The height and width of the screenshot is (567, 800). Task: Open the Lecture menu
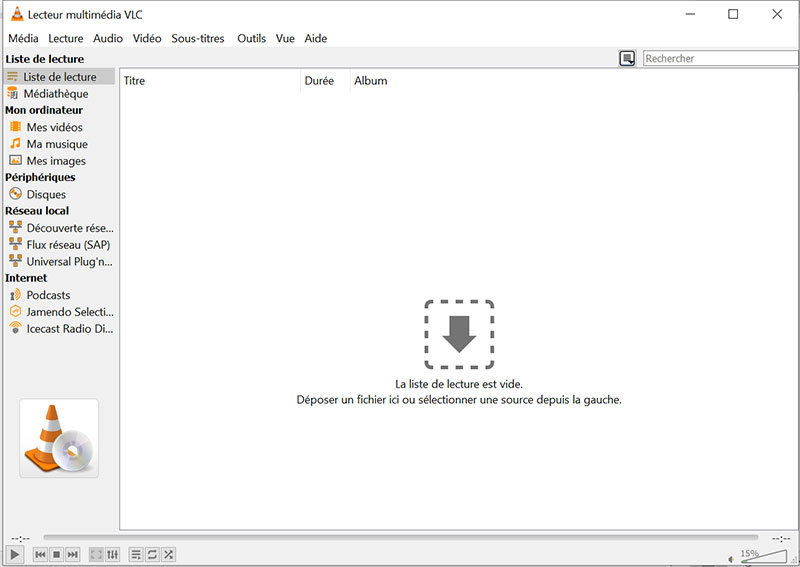[x=66, y=38]
